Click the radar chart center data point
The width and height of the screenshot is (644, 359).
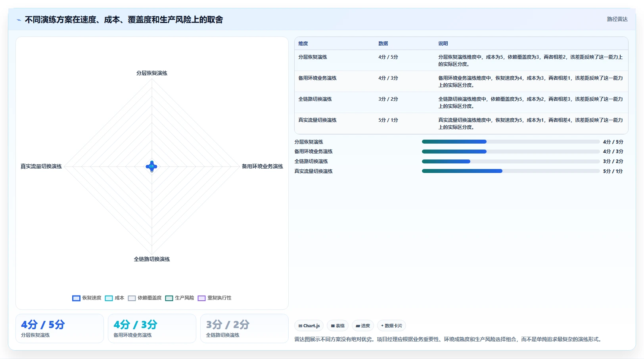coord(151,166)
